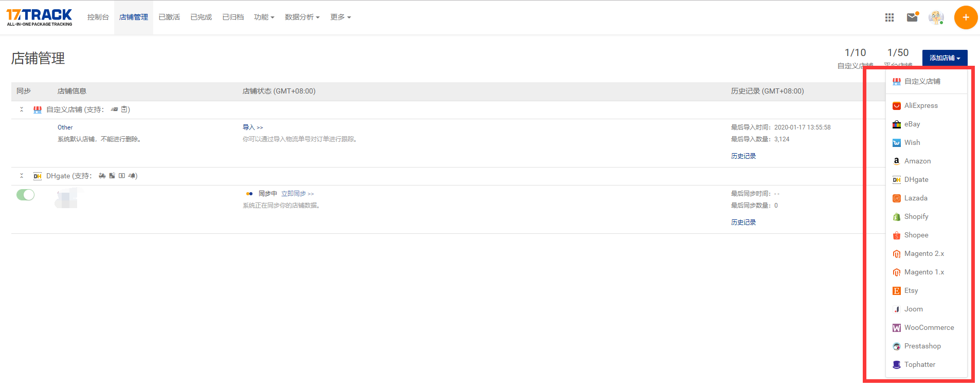The height and width of the screenshot is (389, 980).
Task: Choose Wish from the store list
Action: pos(926,143)
